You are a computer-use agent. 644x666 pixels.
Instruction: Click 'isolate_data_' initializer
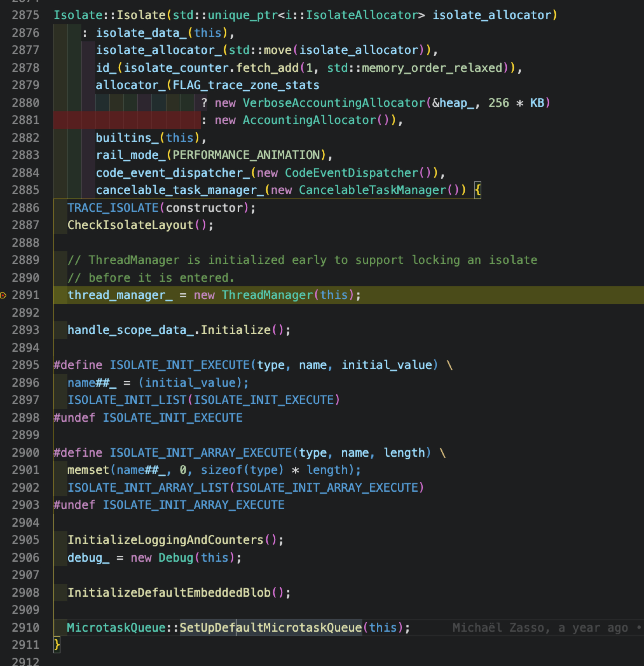[141, 33]
